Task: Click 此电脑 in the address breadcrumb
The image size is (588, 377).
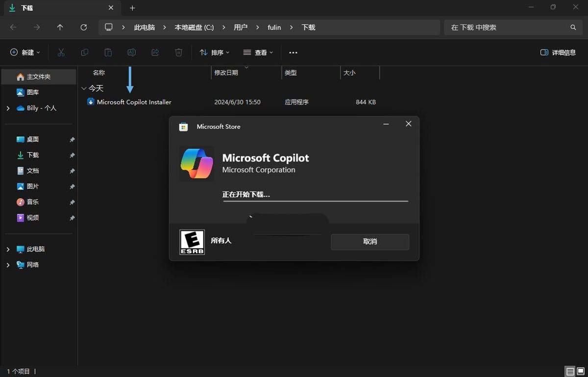Action: tap(145, 27)
